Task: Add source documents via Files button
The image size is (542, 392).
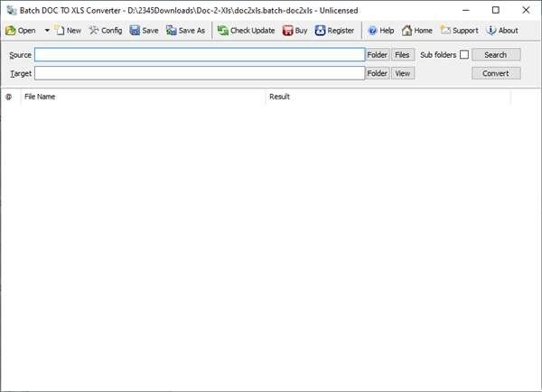Action: click(x=403, y=55)
